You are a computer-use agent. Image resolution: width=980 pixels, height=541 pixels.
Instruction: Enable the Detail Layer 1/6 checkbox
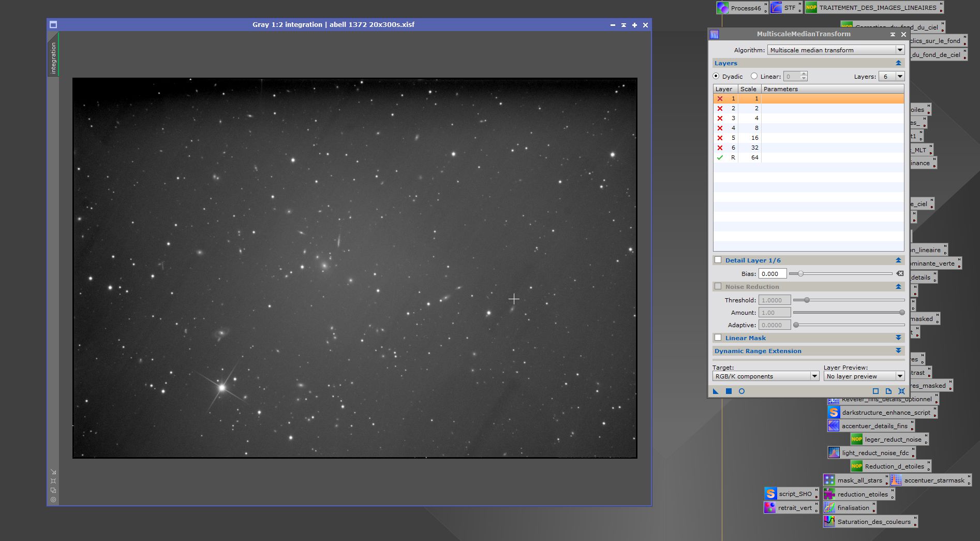[x=718, y=260]
